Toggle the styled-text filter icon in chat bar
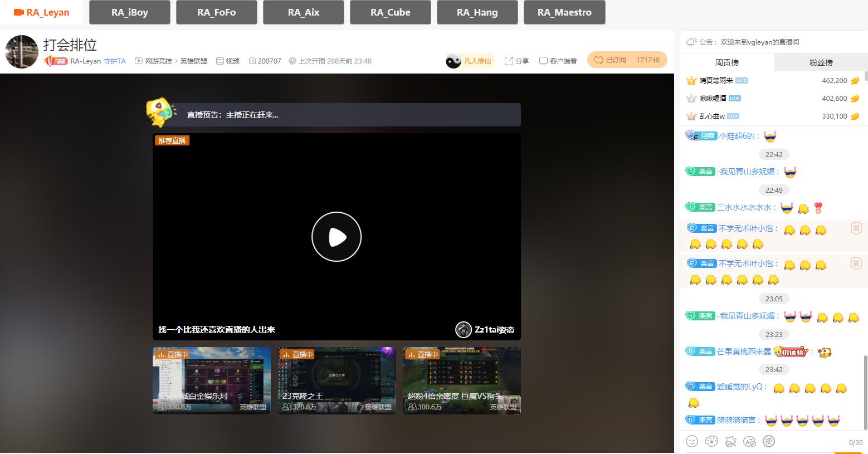Image resolution: width=868 pixels, height=454 pixels. point(750,441)
